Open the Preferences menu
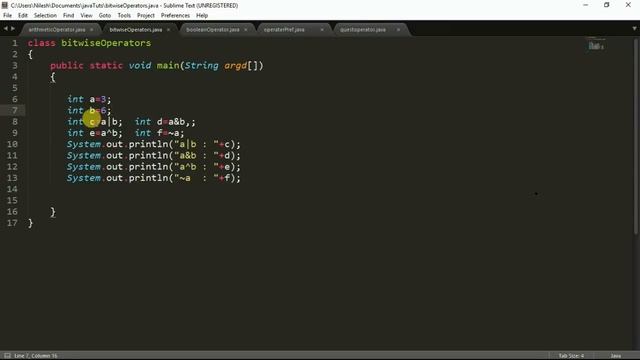 click(175, 16)
